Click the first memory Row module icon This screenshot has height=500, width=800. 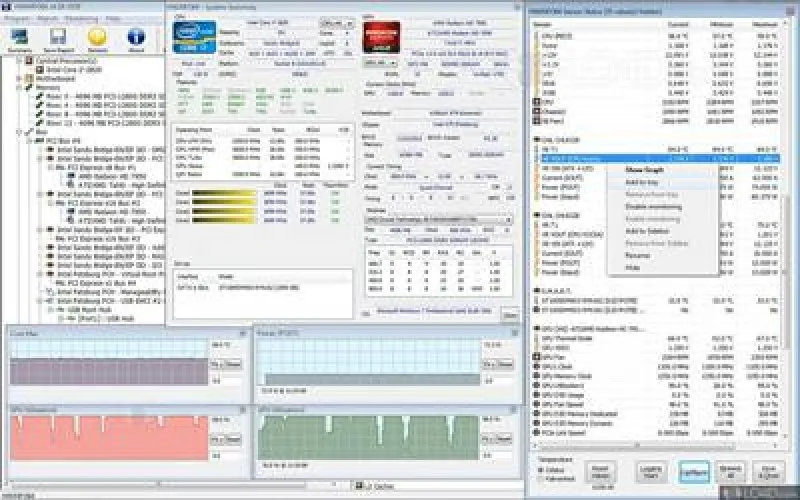point(39,96)
